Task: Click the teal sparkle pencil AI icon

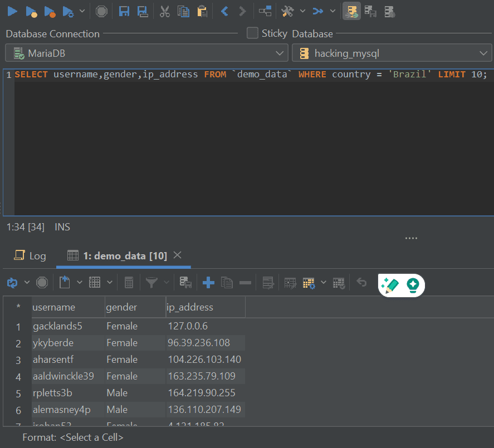Action: click(x=390, y=285)
